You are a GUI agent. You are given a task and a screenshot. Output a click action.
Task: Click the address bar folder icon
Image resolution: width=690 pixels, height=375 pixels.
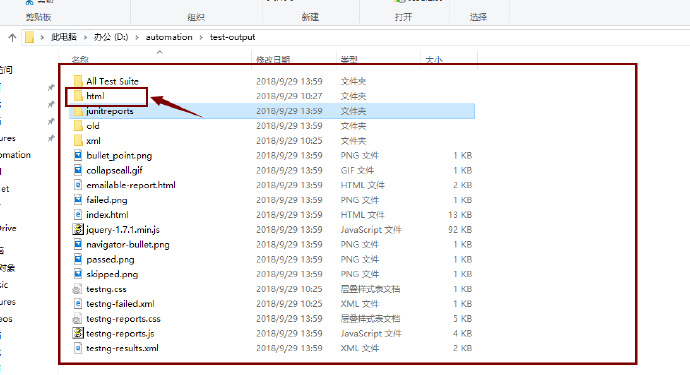coord(29,37)
